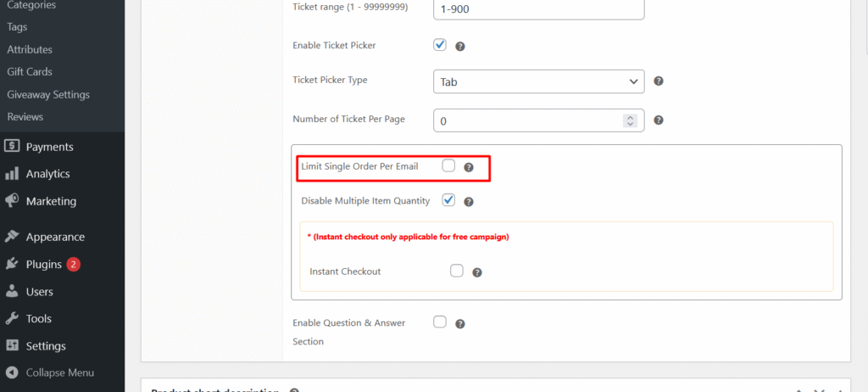This screenshot has height=392, width=868.
Task: Open the Ticket Picker Type dropdown
Action: point(538,81)
